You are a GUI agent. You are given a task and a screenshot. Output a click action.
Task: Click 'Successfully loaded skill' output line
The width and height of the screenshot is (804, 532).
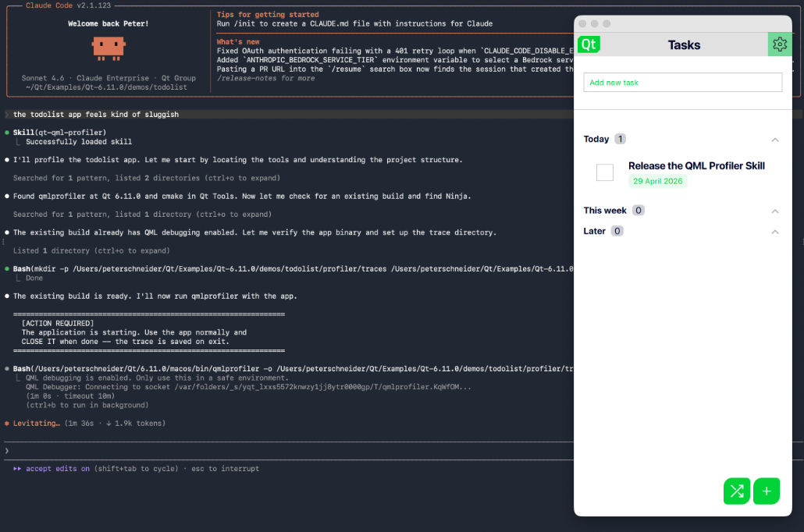(79, 141)
